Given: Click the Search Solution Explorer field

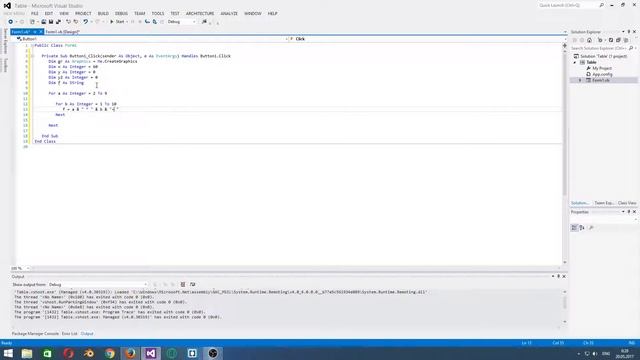Looking at the screenshot, I should pos(599,48).
